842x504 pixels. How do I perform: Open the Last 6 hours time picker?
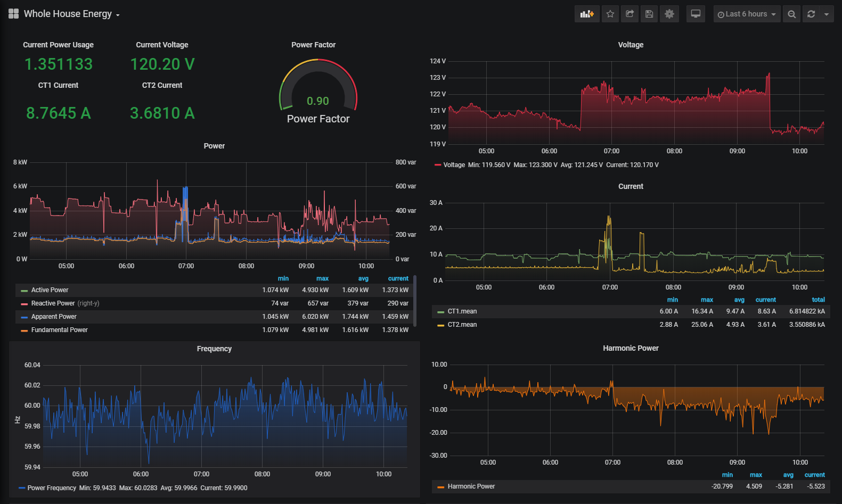tap(747, 14)
